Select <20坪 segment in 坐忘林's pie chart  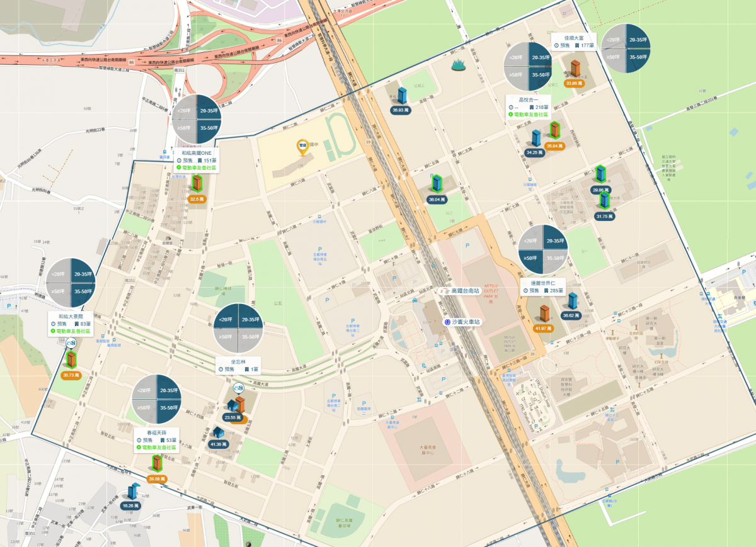point(227,315)
